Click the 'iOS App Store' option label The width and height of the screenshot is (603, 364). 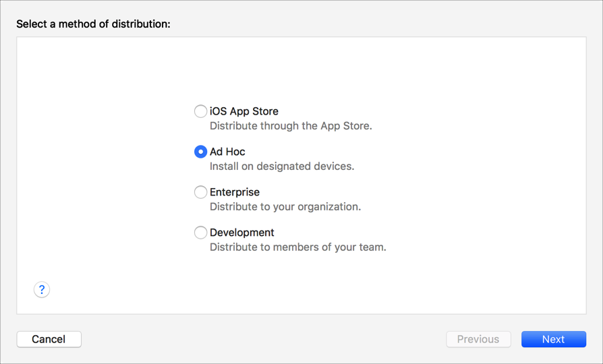(x=244, y=111)
